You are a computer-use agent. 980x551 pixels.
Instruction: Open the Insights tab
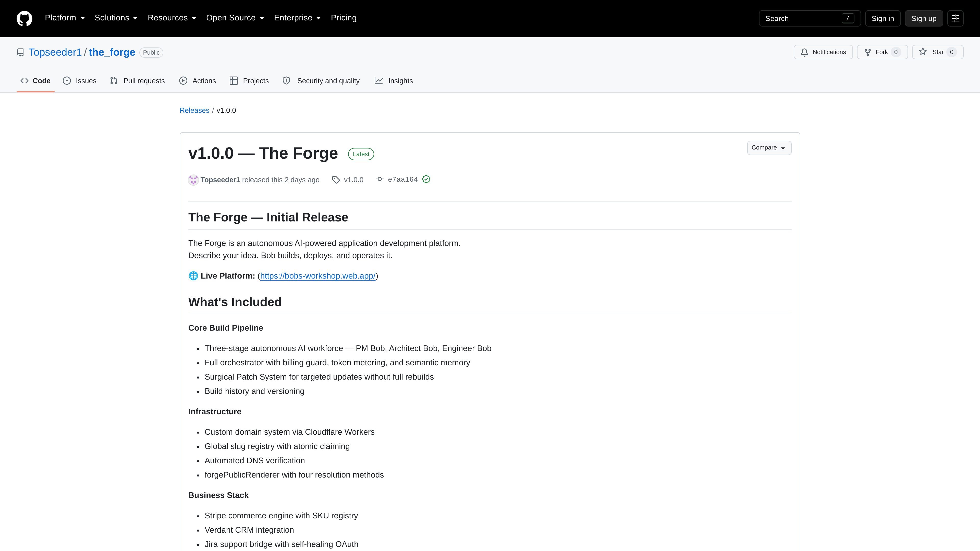(394, 81)
